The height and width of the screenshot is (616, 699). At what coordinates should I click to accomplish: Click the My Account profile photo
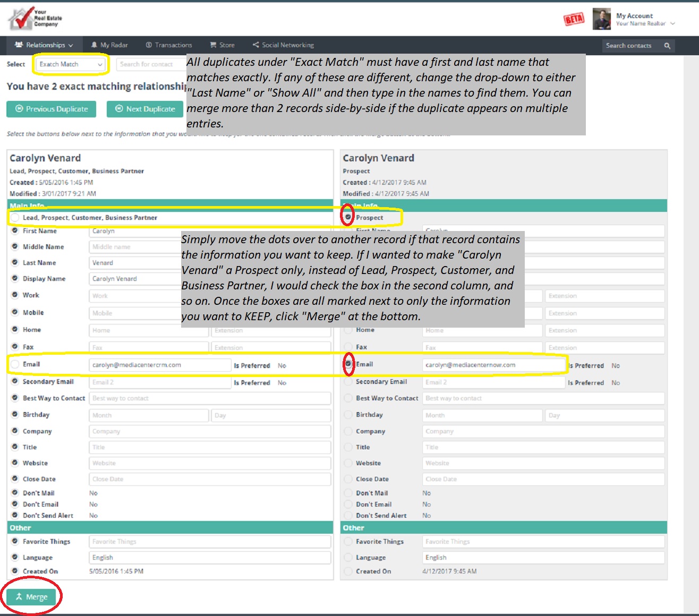click(x=601, y=19)
